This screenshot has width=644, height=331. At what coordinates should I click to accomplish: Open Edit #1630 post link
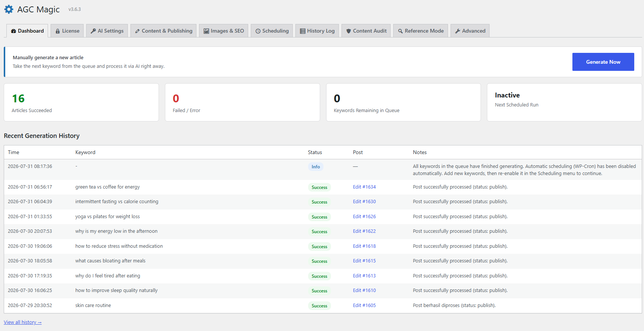[x=364, y=202]
